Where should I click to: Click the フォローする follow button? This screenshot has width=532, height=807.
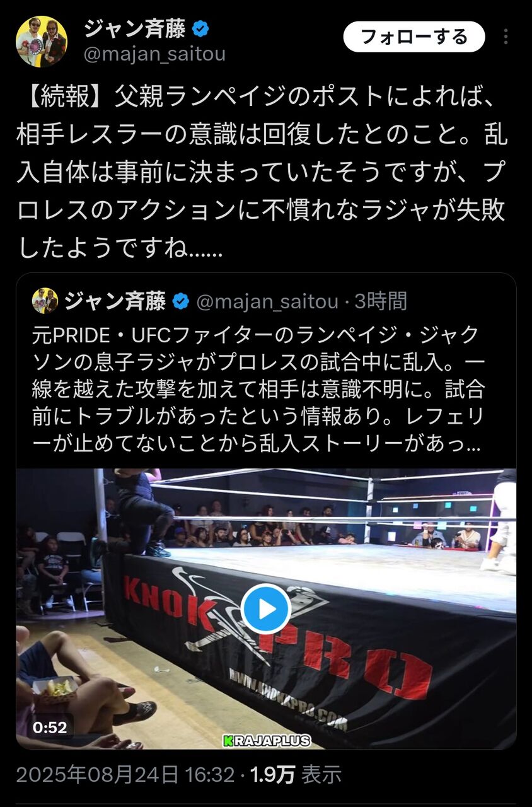click(x=414, y=37)
